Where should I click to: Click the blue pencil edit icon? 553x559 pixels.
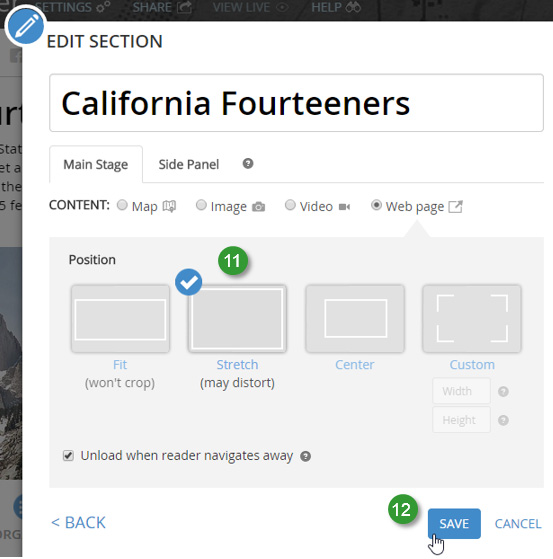click(x=26, y=26)
